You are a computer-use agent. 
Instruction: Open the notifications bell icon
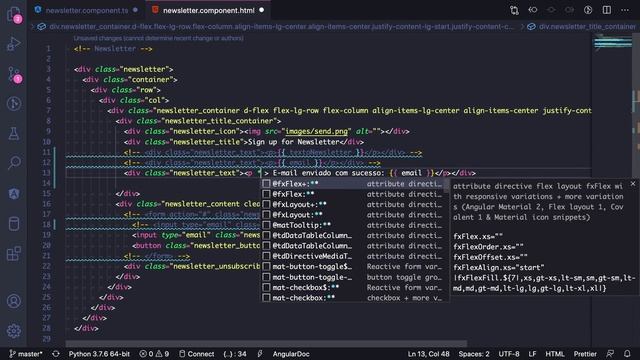(x=627, y=354)
